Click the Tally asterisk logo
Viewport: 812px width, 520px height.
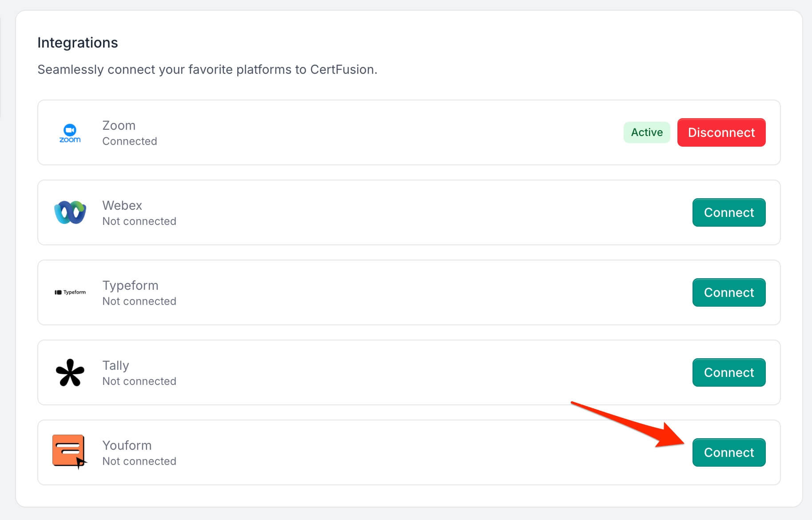click(x=70, y=372)
